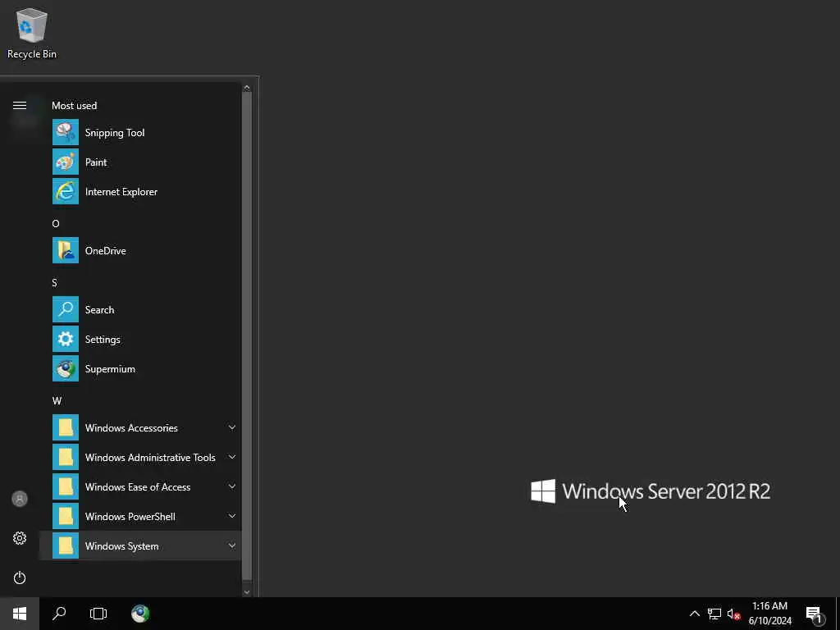This screenshot has height=630, width=840.
Task: Click the Power button icon
Action: pos(20,577)
